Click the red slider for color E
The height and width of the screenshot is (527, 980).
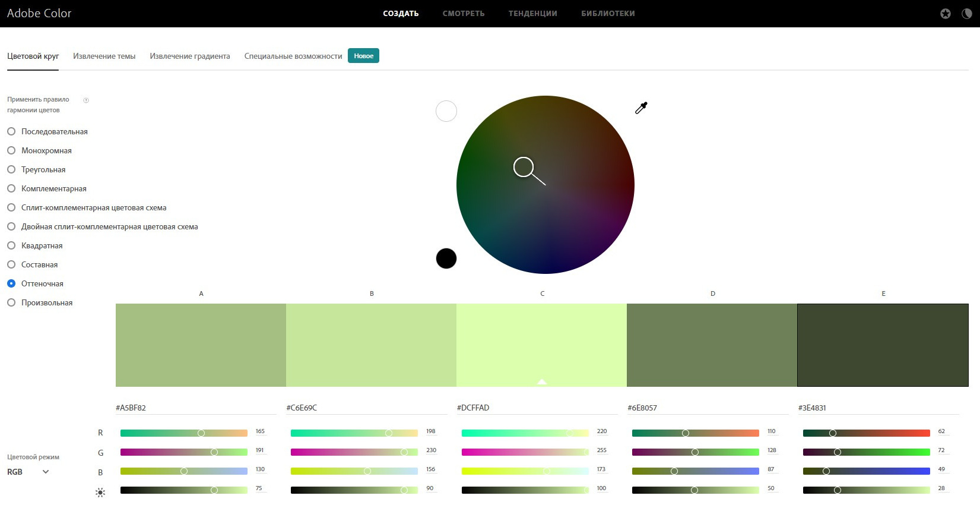[x=867, y=433]
